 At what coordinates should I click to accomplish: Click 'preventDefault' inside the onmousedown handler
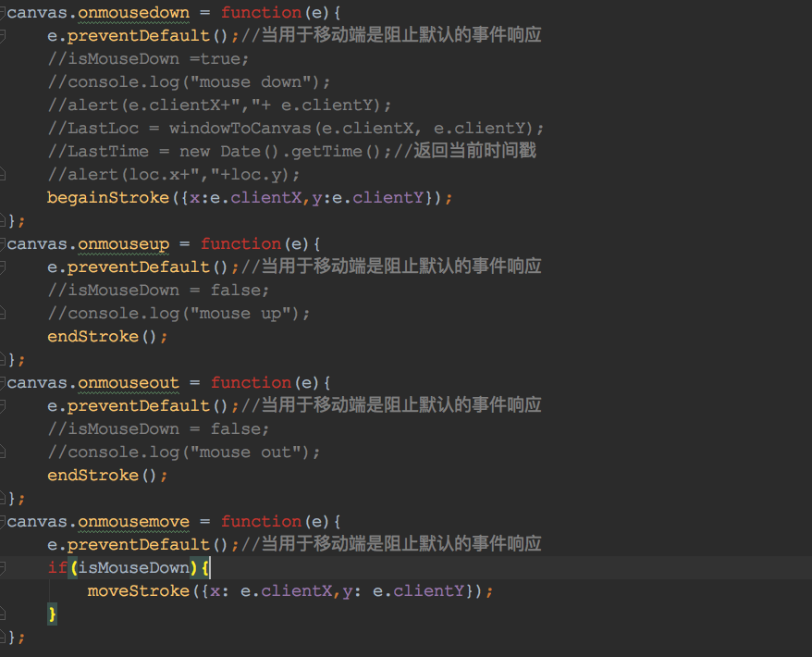[x=139, y=35]
